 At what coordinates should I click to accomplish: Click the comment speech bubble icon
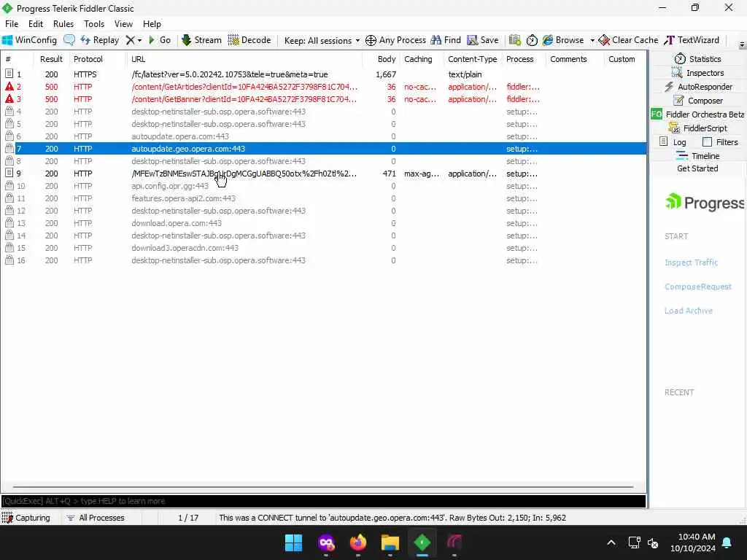(69, 40)
